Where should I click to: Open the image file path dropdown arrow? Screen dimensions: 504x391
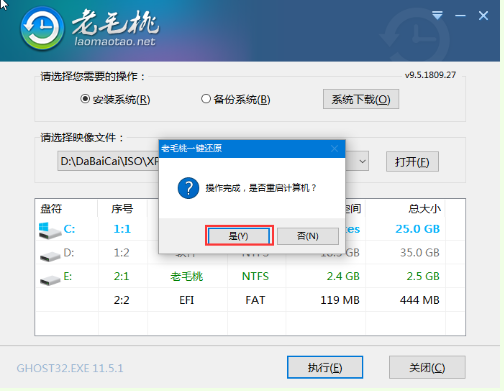pyautogui.click(x=362, y=162)
